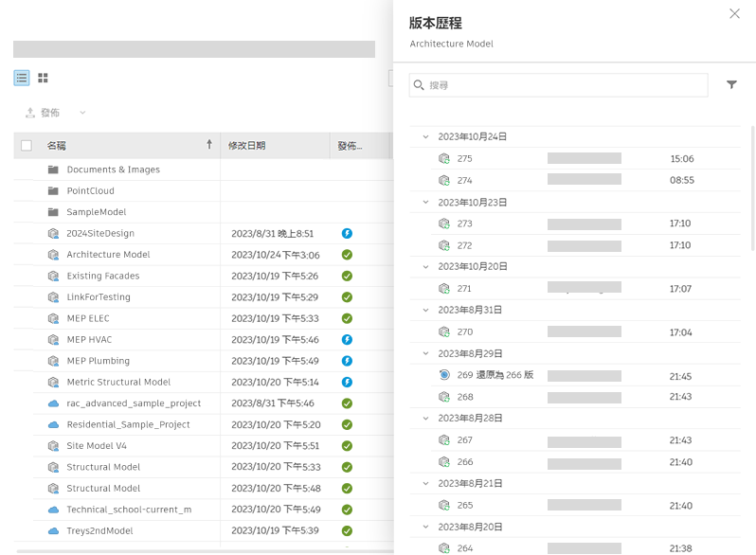Image resolution: width=756 pixels, height=555 pixels.
Task: Sort by the 修改日期 column header
Action: click(247, 146)
